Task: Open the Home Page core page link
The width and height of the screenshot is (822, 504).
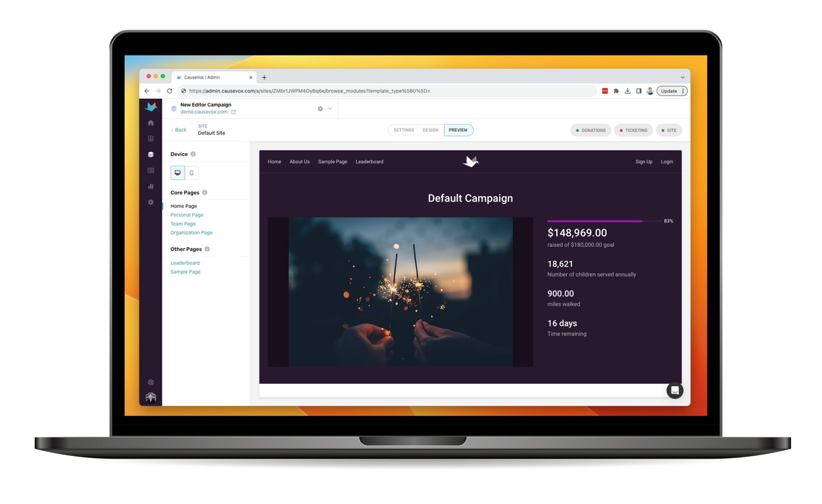Action: [184, 206]
